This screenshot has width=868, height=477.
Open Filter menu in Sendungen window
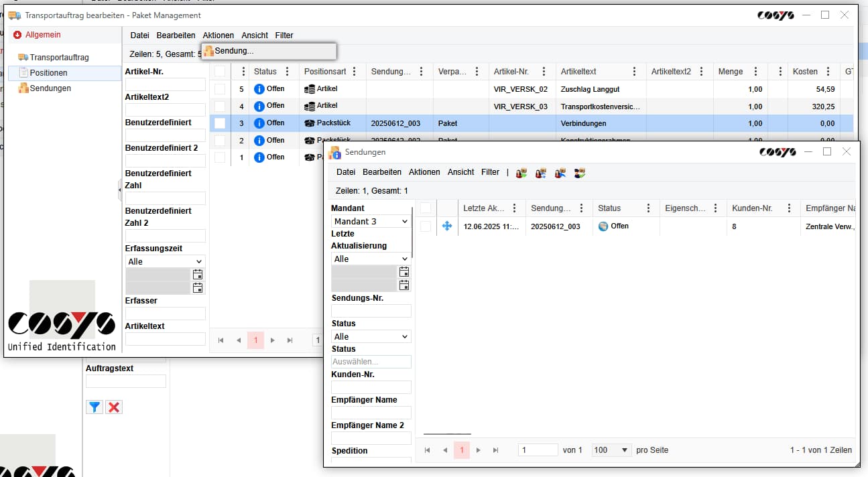(491, 172)
